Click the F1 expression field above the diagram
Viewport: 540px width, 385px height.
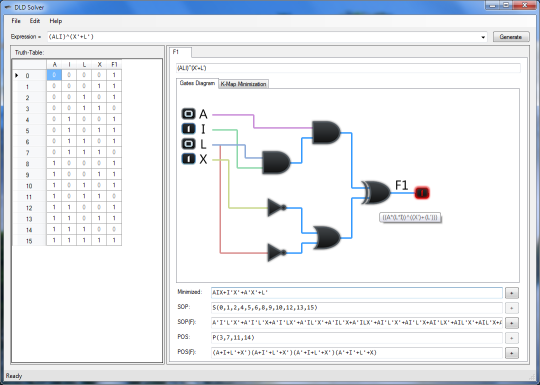(348, 68)
